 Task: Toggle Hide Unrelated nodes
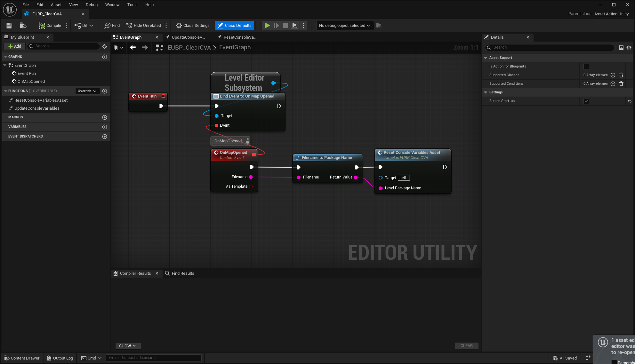pyautogui.click(x=144, y=26)
